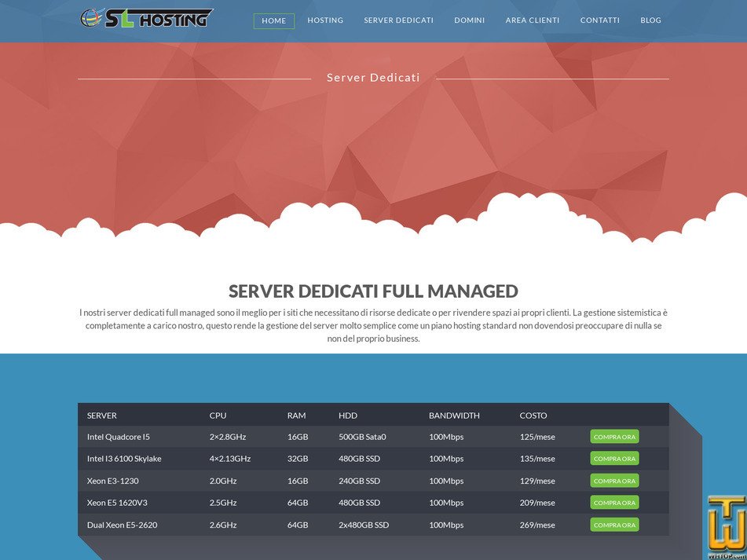The height and width of the screenshot is (560, 747).
Task: Select the '269/mese' price value
Action: pos(537,525)
